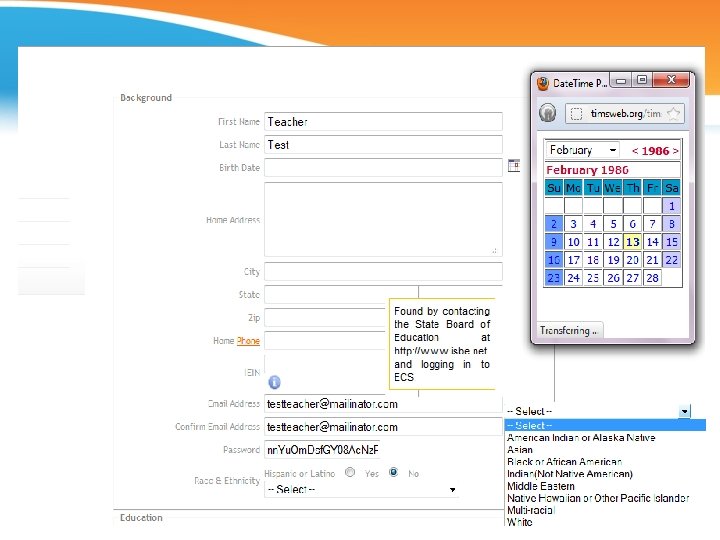This screenshot has height=540, width=720.
Task: Select No for Hispanic or Latino
Action: pos(394,472)
